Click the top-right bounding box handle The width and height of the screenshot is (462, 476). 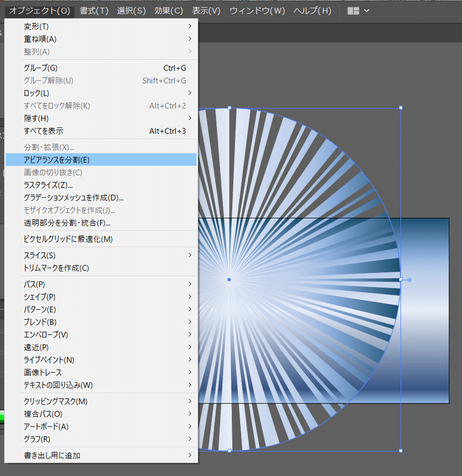tap(401, 108)
